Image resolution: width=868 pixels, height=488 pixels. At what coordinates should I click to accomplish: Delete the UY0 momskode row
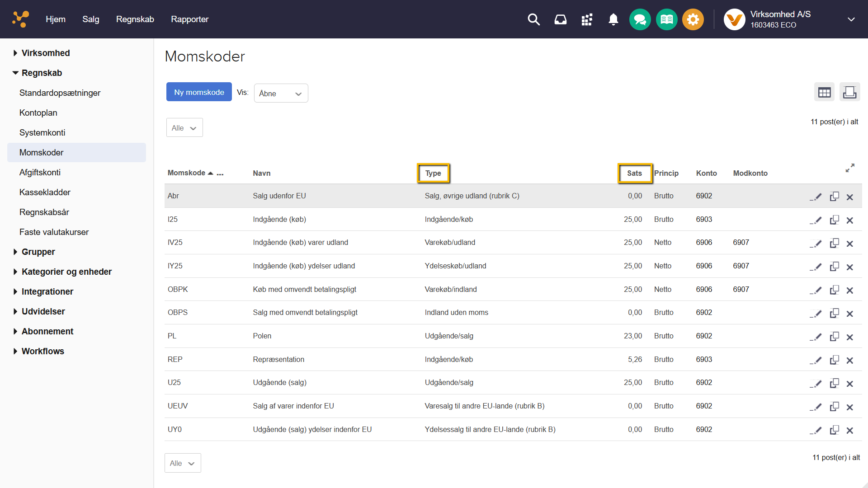849,430
